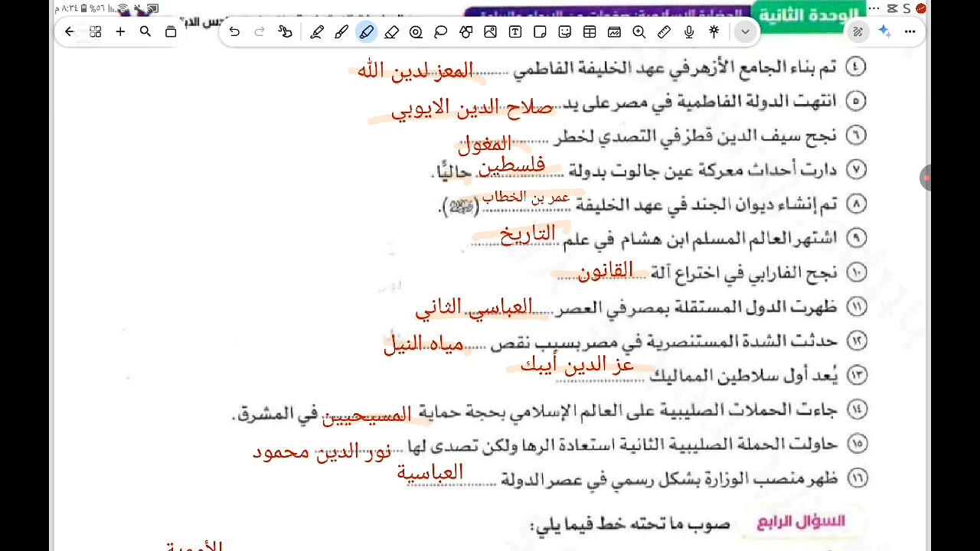Tap handwritten answer المغول
This screenshot has height=551, width=980.
pos(485,144)
